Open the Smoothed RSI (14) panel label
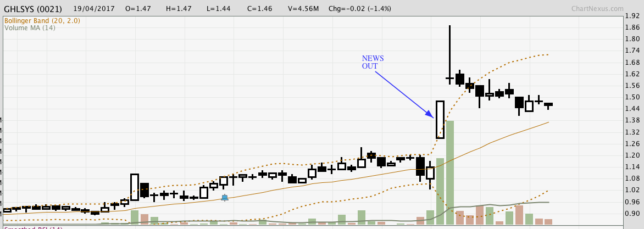Viewport: 644px width, 229px height. point(33,228)
